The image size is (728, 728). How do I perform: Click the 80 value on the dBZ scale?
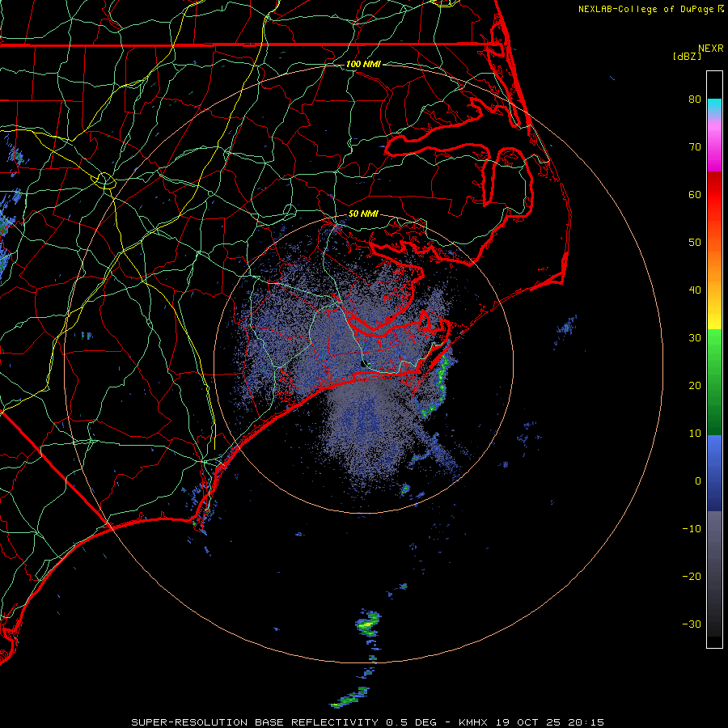pos(695,99)
